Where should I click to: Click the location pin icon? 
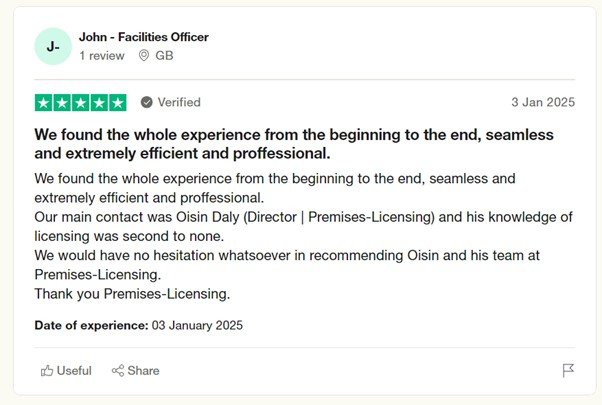coord(144,56)
